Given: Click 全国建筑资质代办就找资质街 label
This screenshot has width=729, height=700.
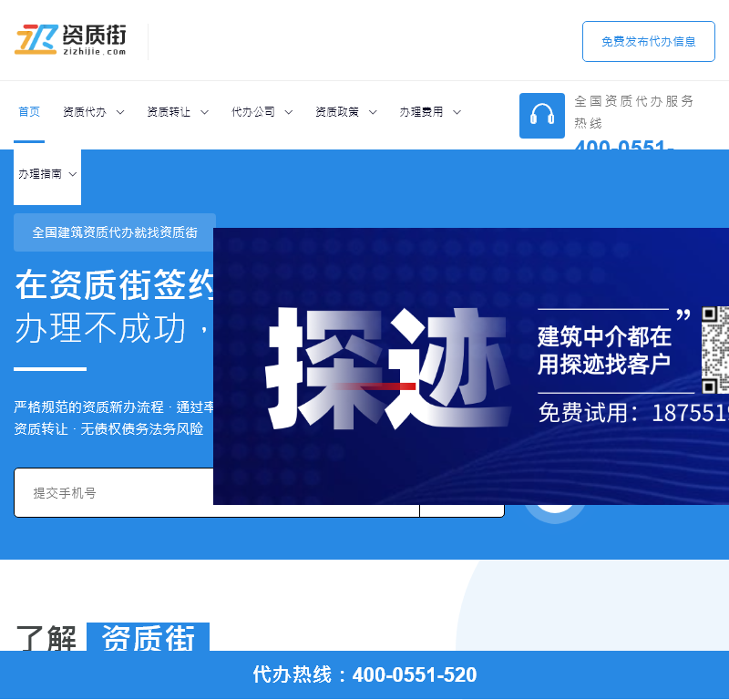Looking at the screenshot, I should click(115, 232).
